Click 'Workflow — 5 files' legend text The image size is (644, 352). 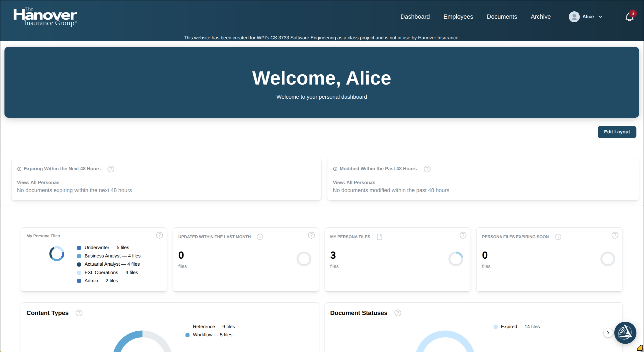click(212, 335)
